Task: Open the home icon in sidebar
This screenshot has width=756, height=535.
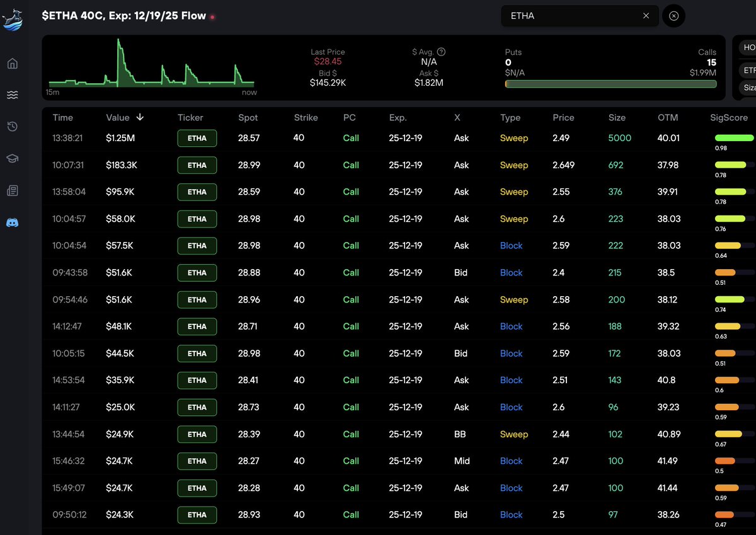Action: pos(13,63)
